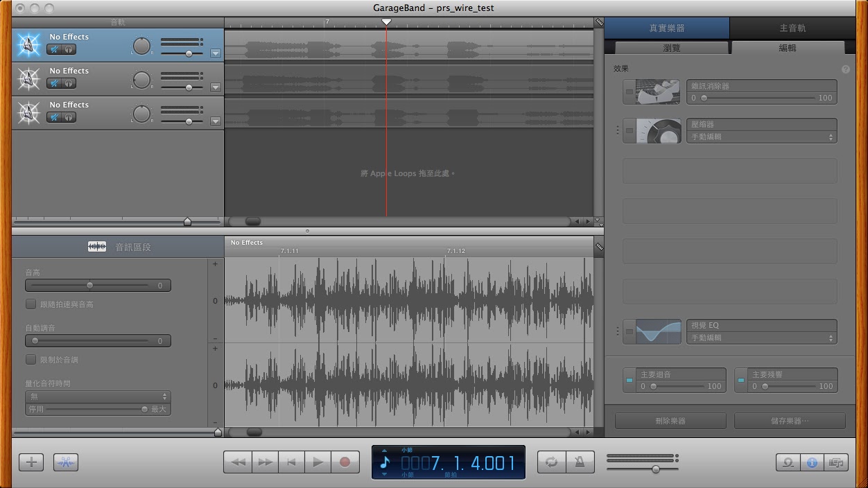Open the 量化音符時間 dropdown set to 無
The width and height of the screenshot is (868, 488).
(x=98, y=397)
